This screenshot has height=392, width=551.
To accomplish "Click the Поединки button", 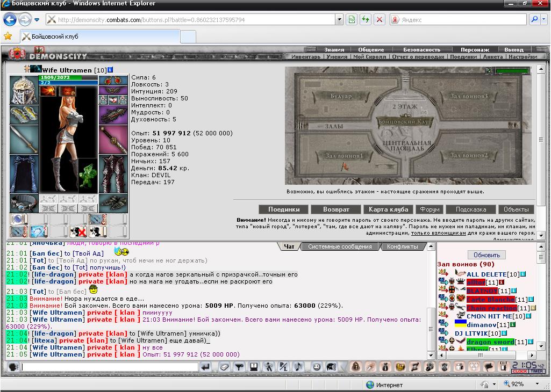I will 284,209.
